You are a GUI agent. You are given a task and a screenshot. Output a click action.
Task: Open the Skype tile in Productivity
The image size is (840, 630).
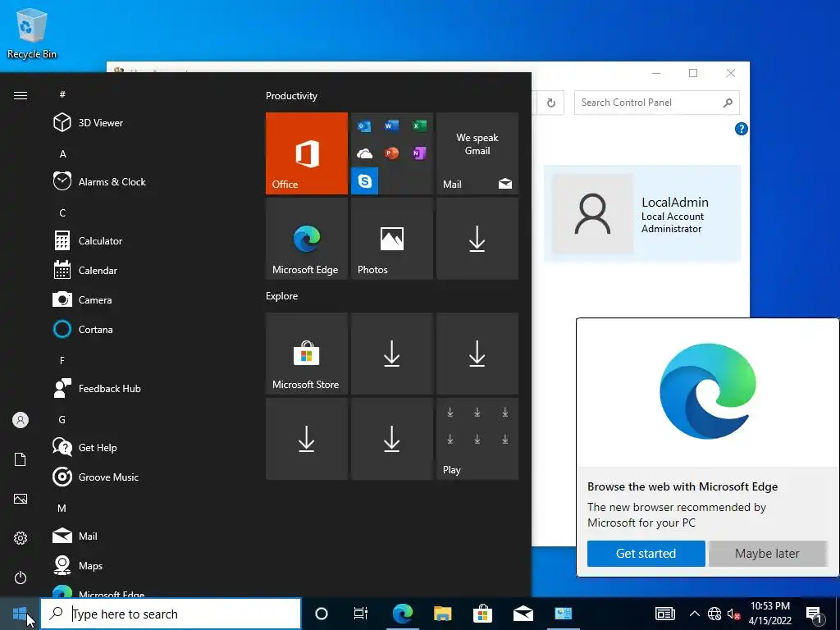365,181
